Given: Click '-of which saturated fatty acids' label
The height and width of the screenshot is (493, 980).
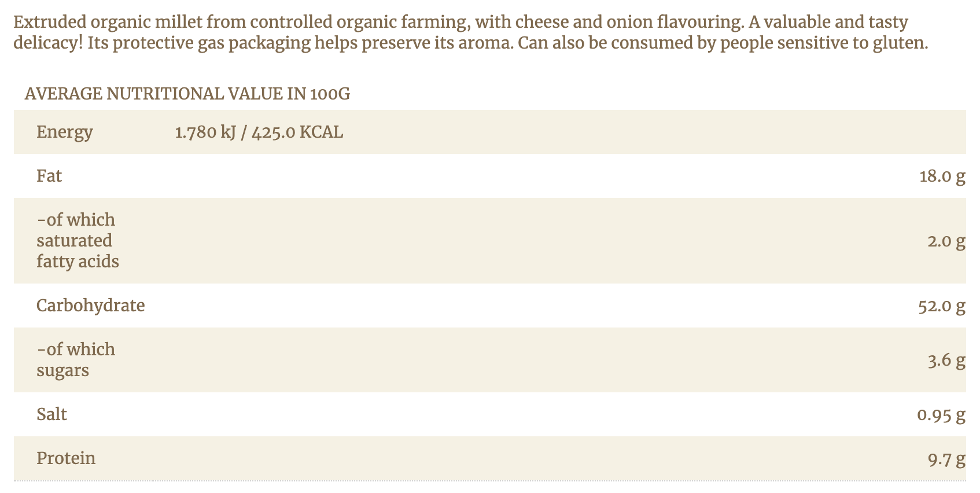Looking at the screenshot, I should (x=78, y=241).
